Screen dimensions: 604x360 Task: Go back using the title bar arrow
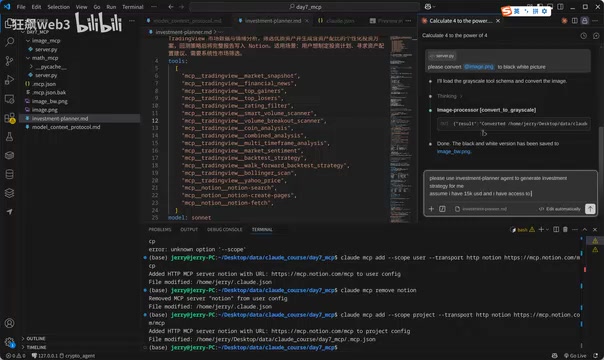click(171, 7)
